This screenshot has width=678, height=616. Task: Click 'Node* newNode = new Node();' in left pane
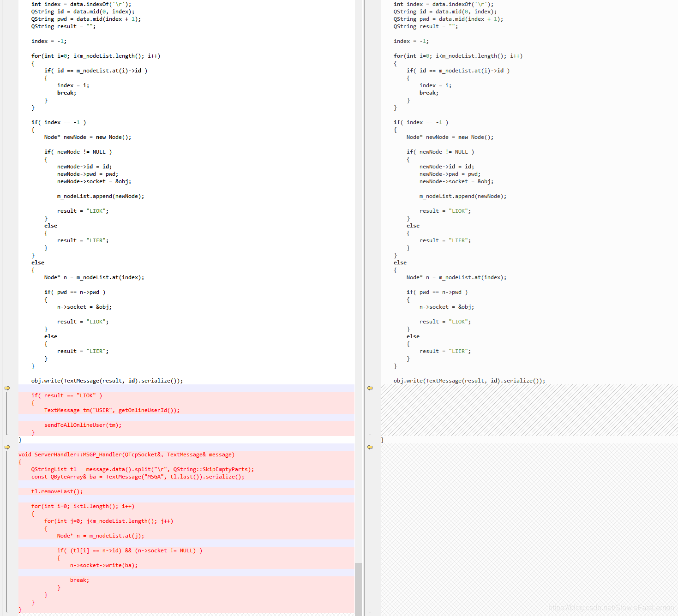click(x=88, y=137)
